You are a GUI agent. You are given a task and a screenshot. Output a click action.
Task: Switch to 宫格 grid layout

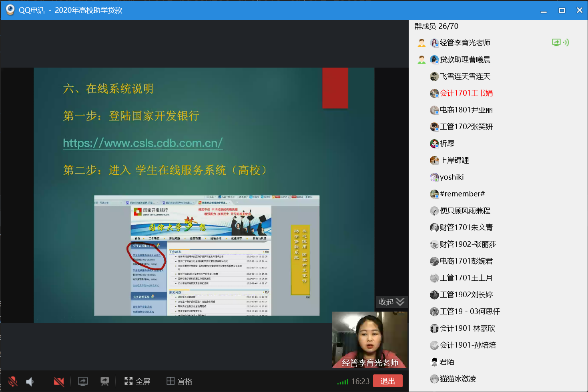pyautogui.click(x=179, y=382)
